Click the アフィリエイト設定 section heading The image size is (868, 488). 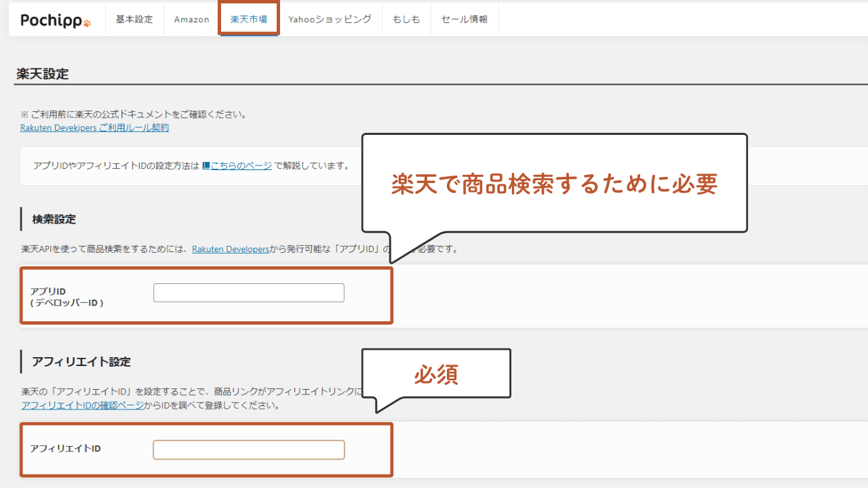[81, 361]
